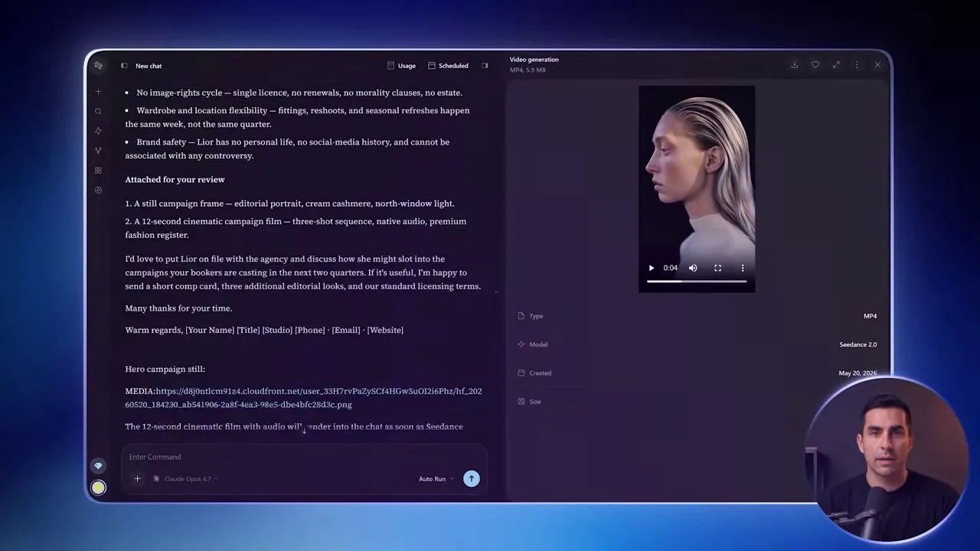Click the 'Warm regards' signature line
980x551 pixels.
[x=264, y=331]
